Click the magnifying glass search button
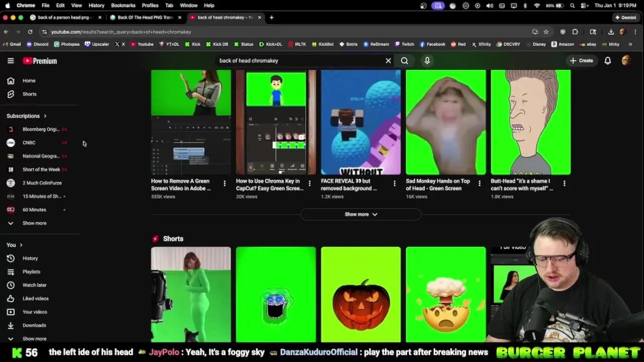This screenshot has width=644, height=362. coord(405,61)
